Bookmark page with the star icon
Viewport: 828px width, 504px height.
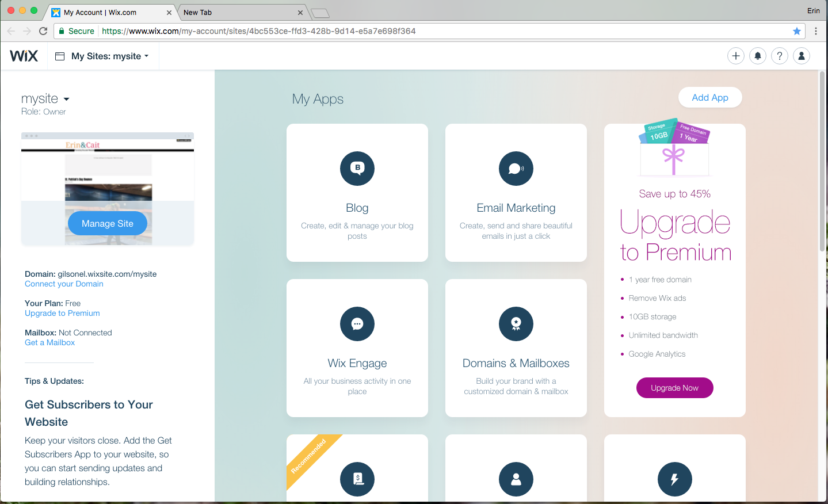pos(797,31)
